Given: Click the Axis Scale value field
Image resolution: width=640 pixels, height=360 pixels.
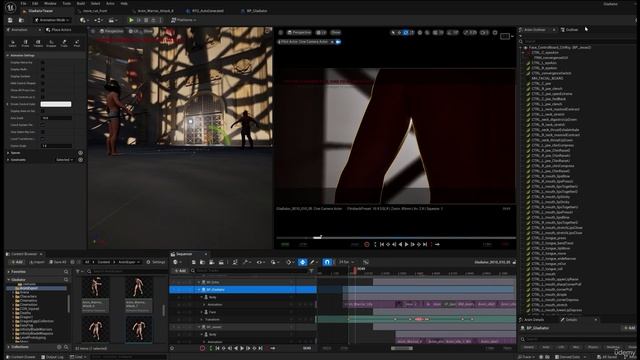Looking at the screenshot, I should [56, 118].
